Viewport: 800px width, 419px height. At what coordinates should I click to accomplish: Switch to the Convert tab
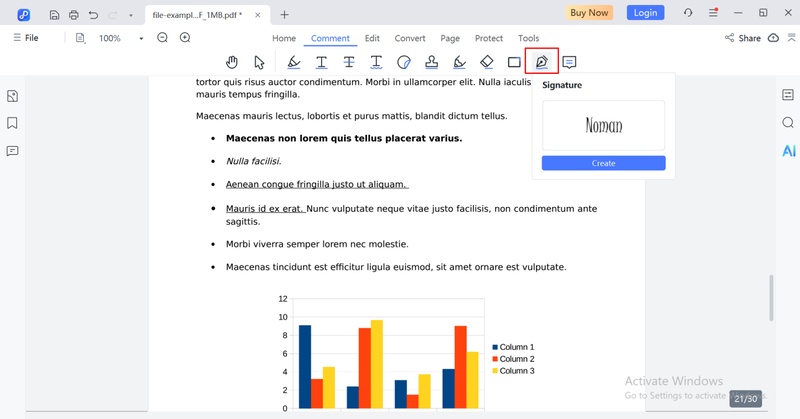point(410,38)
